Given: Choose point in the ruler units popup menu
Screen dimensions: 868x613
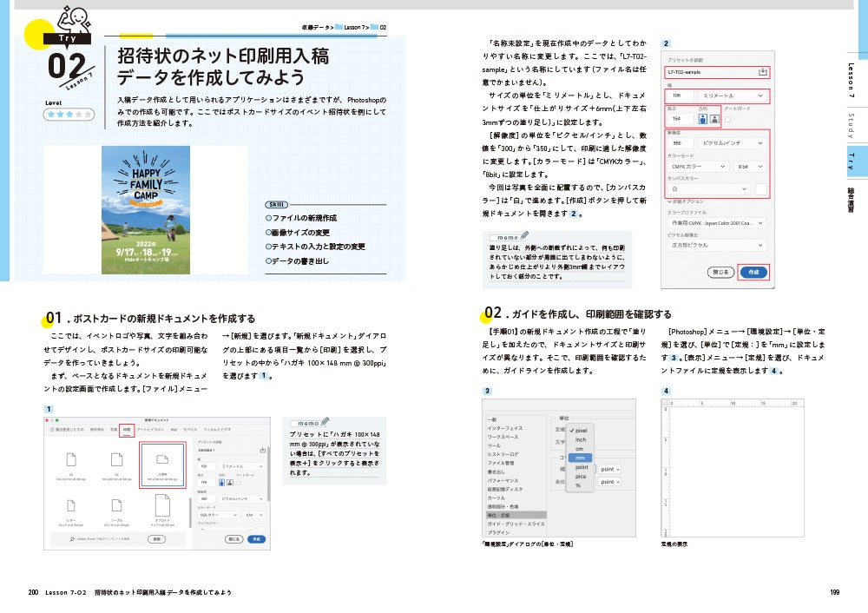Looking at the screenshot, I should click(582, 467).
